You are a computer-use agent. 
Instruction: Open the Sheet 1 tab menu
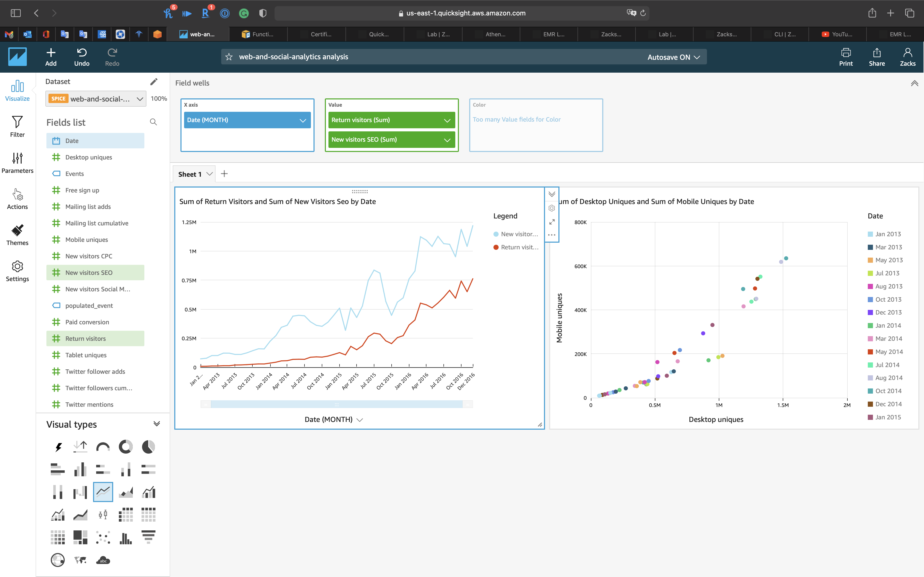tap(210, 174)
